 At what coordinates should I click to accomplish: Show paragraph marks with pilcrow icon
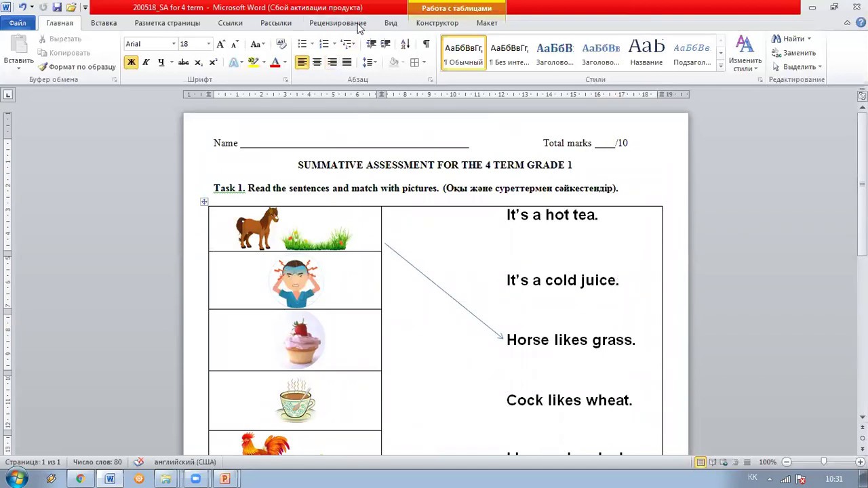point(426,44)
